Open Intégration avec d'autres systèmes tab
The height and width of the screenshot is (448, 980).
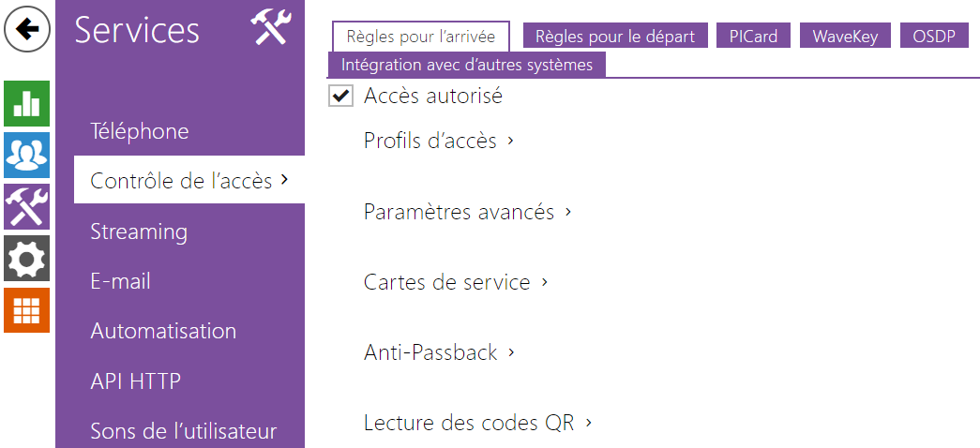467,65
